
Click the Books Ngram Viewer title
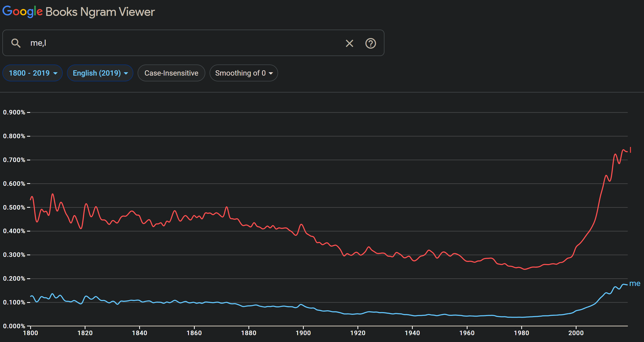(100, 12)
